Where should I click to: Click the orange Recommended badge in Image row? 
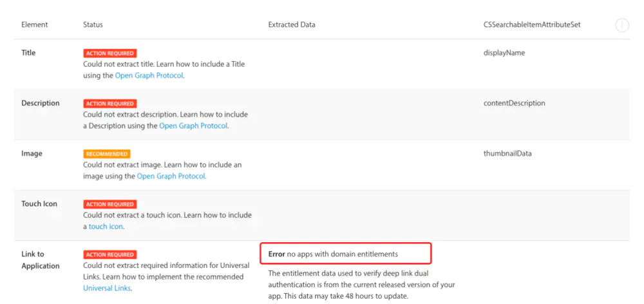coord(107,154)
